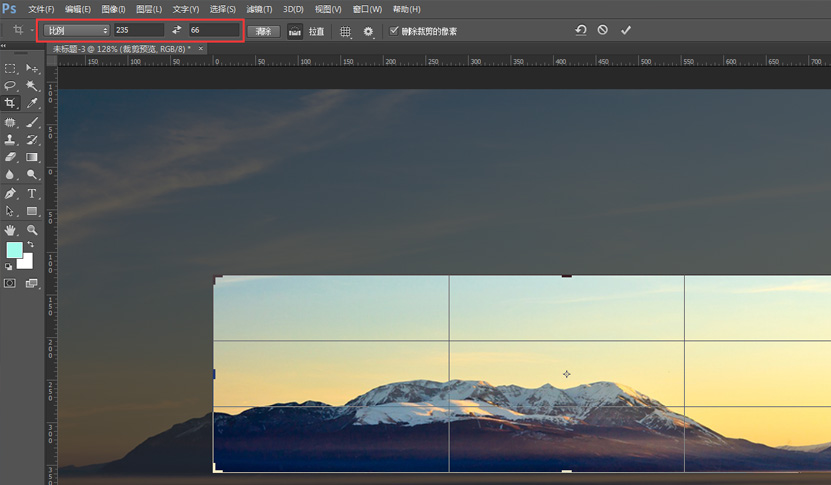Open the 比例 crop ratio dropdown

pyautogui.click(x=77, y=31)
